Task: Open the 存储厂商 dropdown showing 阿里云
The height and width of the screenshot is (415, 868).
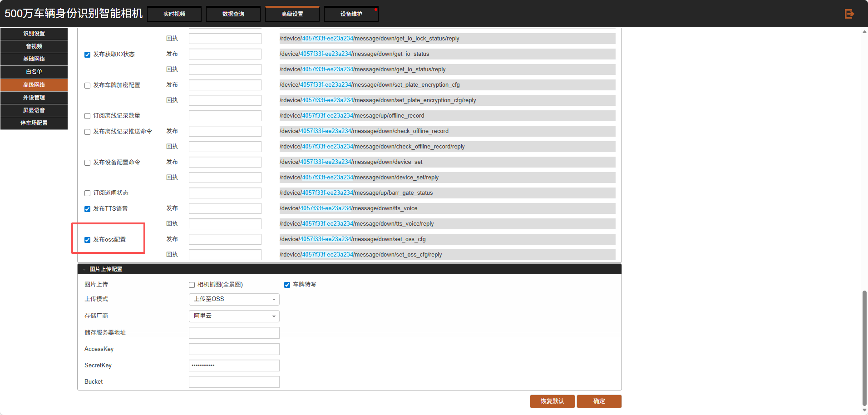Action: point(234,316)
